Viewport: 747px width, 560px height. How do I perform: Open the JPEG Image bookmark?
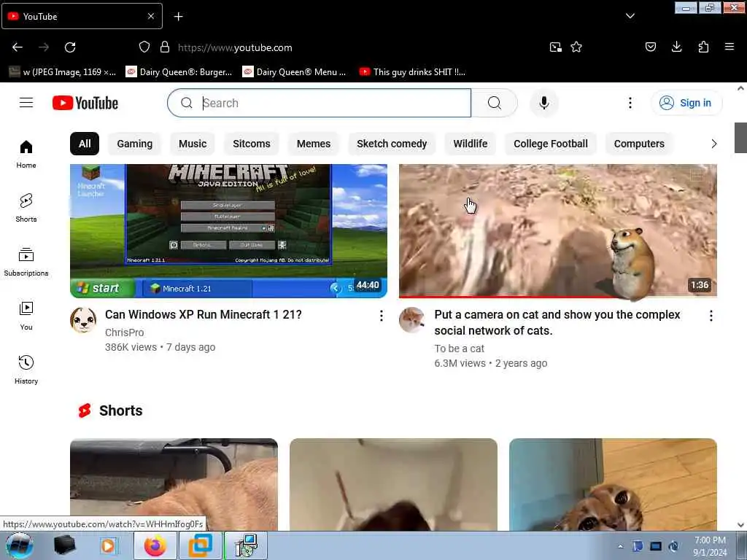63,72
